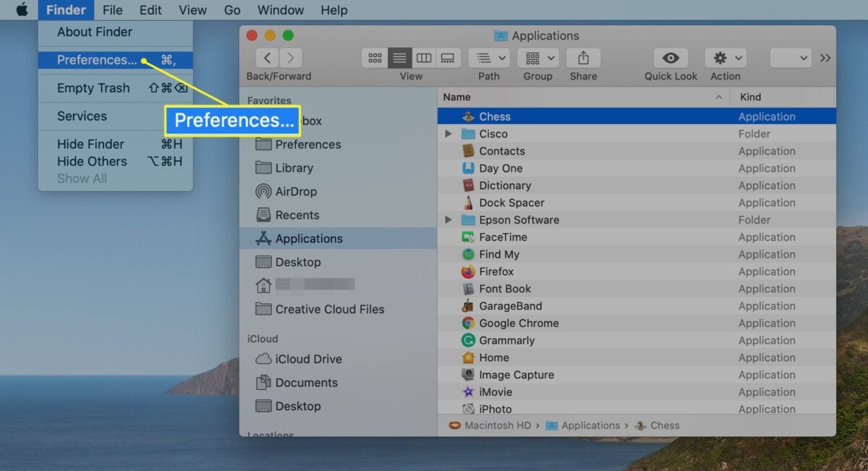Select the FaceTime app icon

point(468,237)
